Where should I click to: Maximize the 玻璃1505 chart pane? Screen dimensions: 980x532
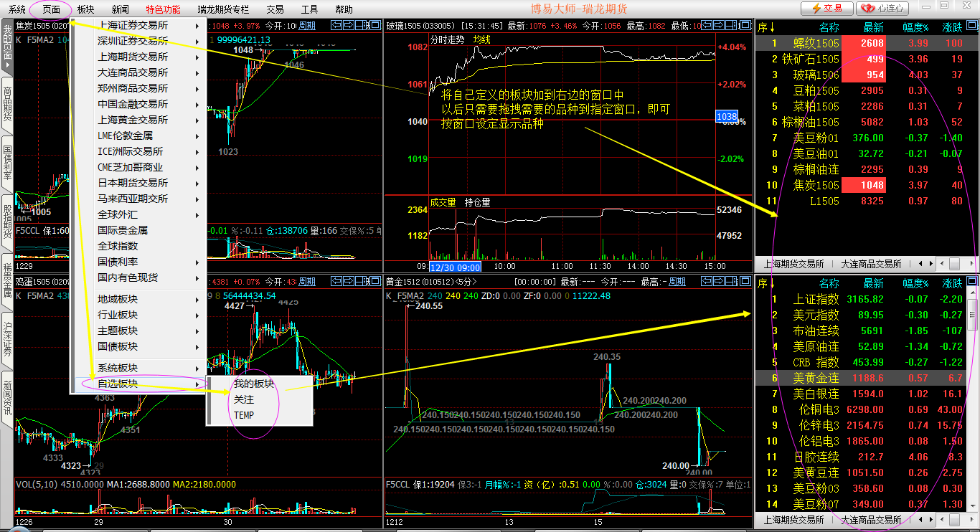click(746, 26)
